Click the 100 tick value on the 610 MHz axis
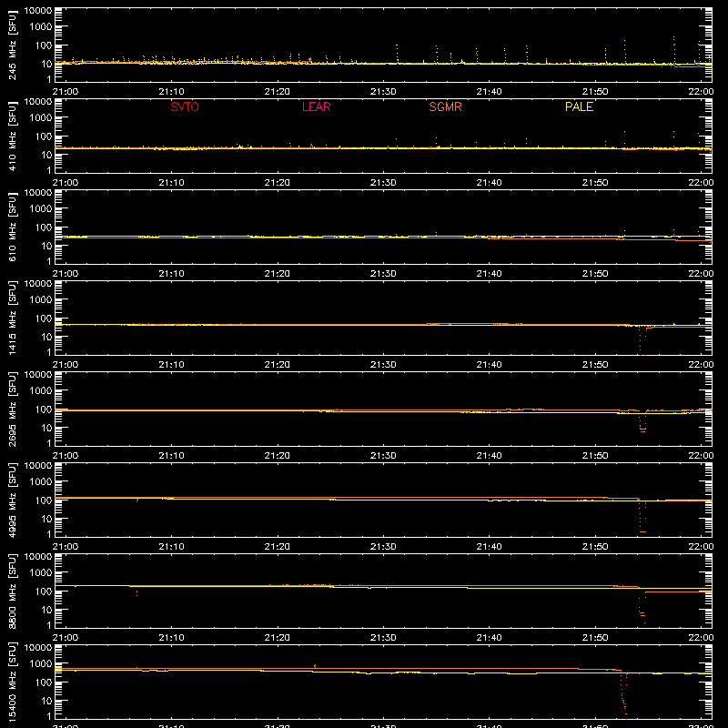The image size is (728, 728). [44, 227]
